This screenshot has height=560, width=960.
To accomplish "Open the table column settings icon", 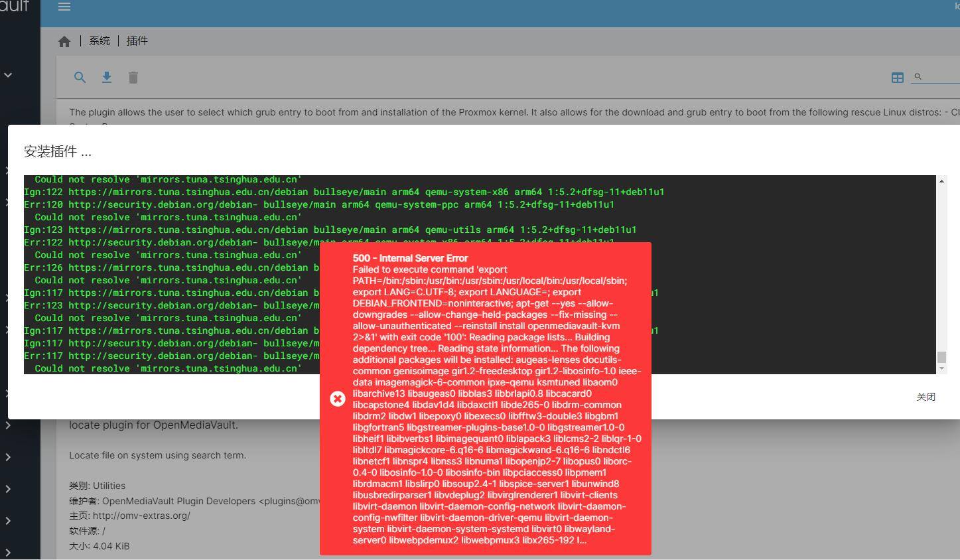I will pyautogui.click(x=898, y=78).
